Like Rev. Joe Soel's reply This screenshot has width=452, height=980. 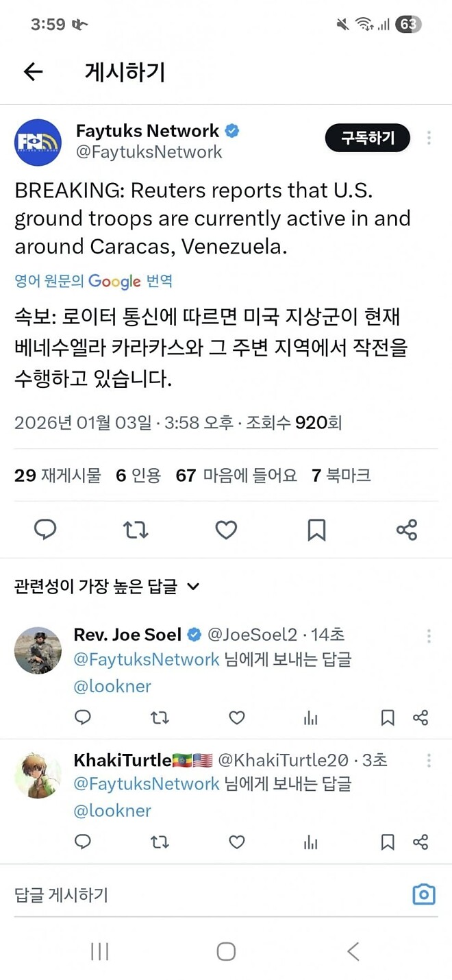[x=236, y=718]
